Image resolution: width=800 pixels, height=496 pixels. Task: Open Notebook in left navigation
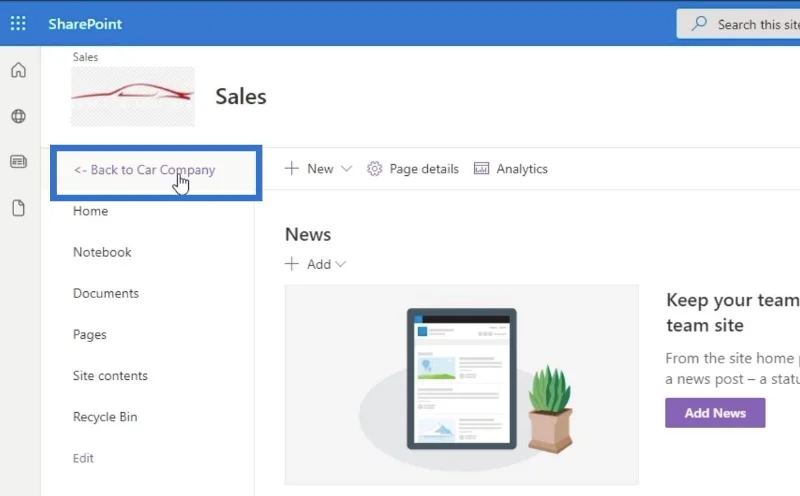coord(102,252)
